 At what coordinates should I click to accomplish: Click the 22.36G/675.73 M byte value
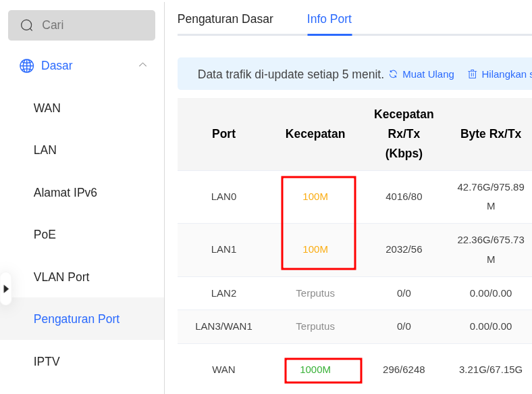pyautogui.click(x=491, y=249)
